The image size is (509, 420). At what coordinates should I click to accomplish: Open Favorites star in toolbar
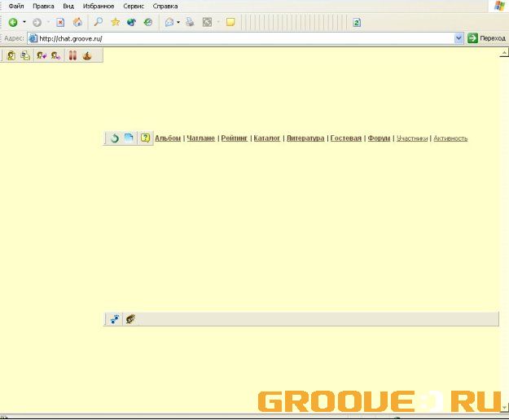[x=116, y=22]
